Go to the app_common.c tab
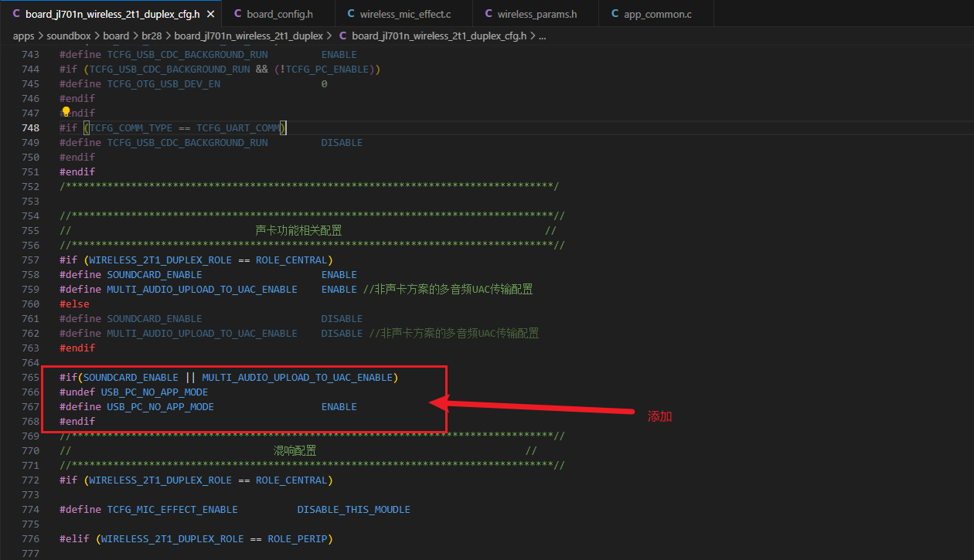The image size is (974, 560). 656,14
